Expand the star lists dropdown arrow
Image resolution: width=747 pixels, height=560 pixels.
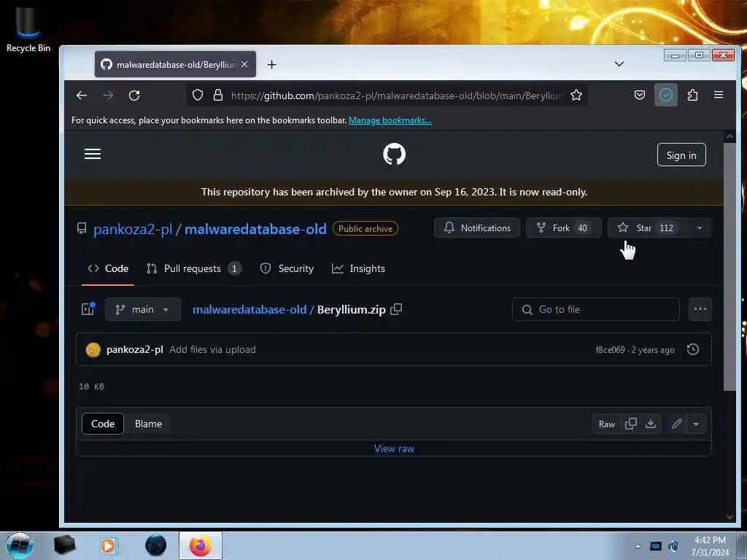pyautogui.click(x=700, y=227)
